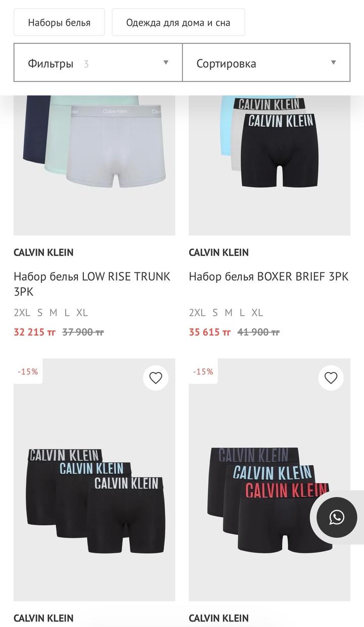Tap the CALVIN KLEIN brand above LOW RISE TRUNK
The width and height of the screenshot is (364, 627).
pos(43,253)
